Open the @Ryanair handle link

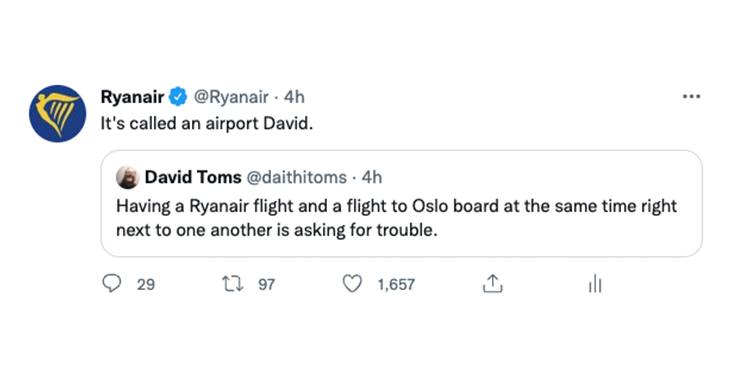pyautogui.click(x=231, y=97)
